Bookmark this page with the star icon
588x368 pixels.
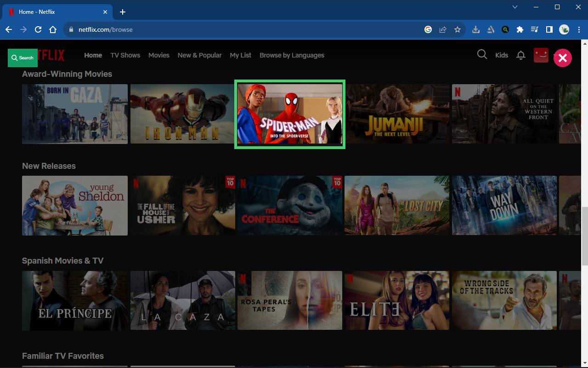tap(458, 29)
